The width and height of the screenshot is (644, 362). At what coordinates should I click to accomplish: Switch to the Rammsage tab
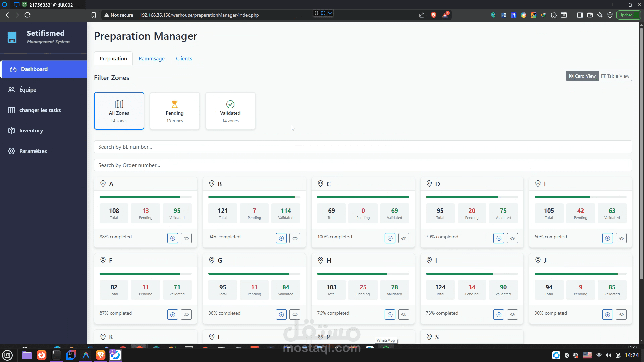point(151,59)
